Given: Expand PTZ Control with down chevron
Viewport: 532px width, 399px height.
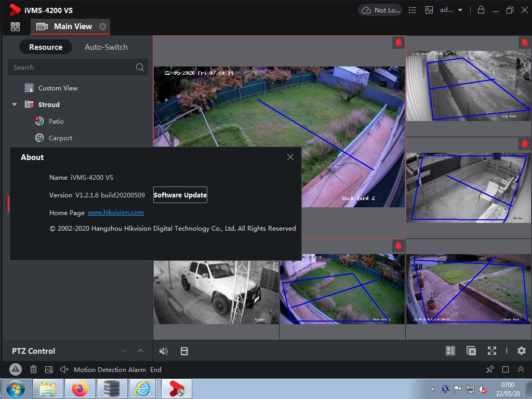Looking at the screenshot, I should (124, 351).
